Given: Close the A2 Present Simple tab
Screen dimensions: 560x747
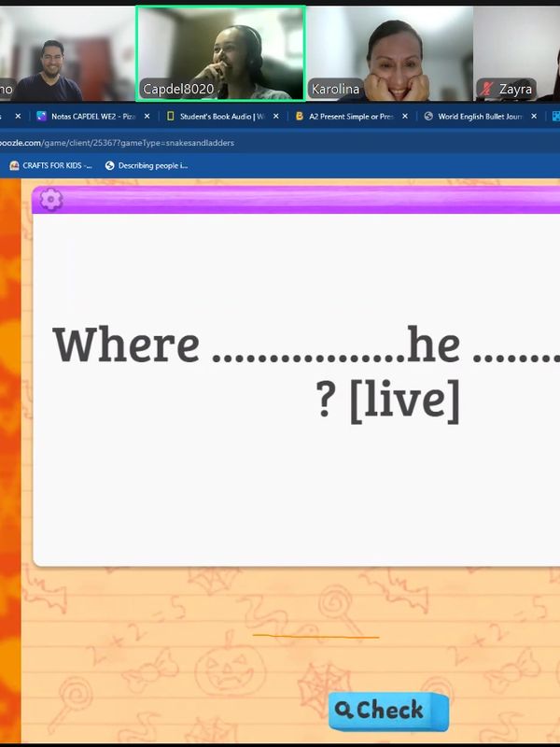Looking at the screenshot, I should coord(405,116).
